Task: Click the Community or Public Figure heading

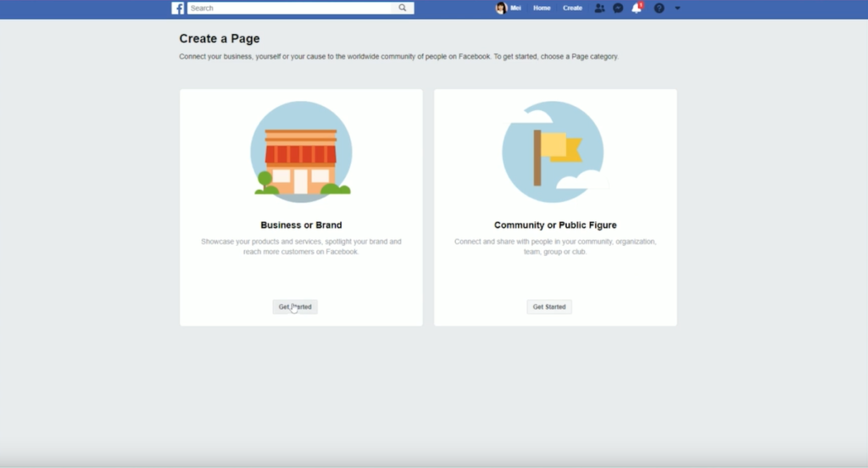Action: (x=555, y=225)
